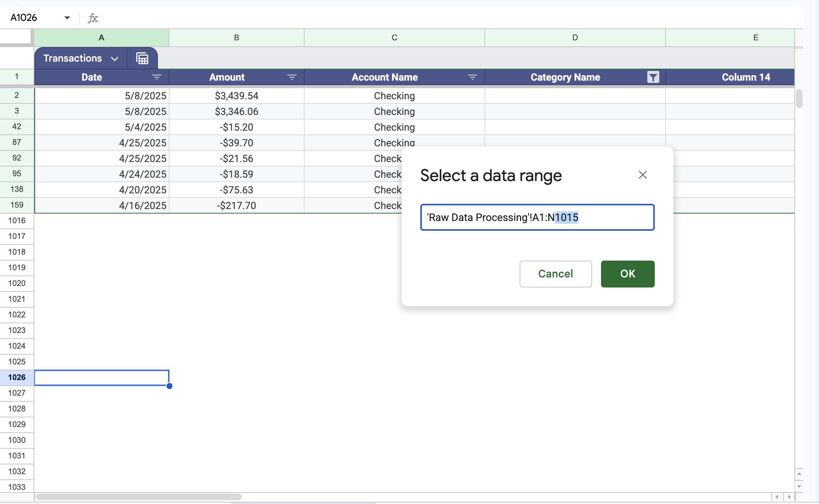Click the A1026 name box

coord(24,18)
